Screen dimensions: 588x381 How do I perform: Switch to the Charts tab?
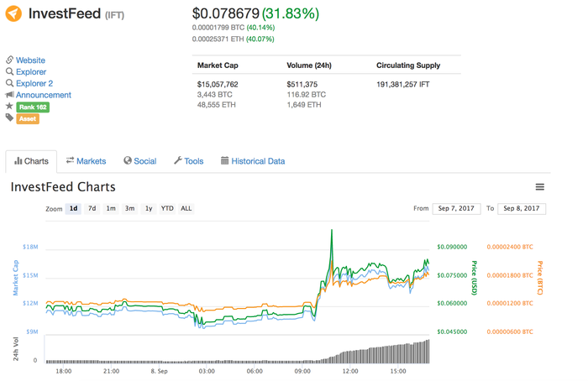31,161
